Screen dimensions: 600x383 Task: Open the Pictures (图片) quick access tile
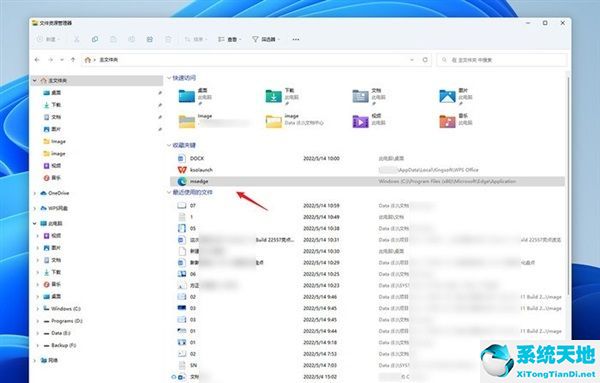click(457, 96)
